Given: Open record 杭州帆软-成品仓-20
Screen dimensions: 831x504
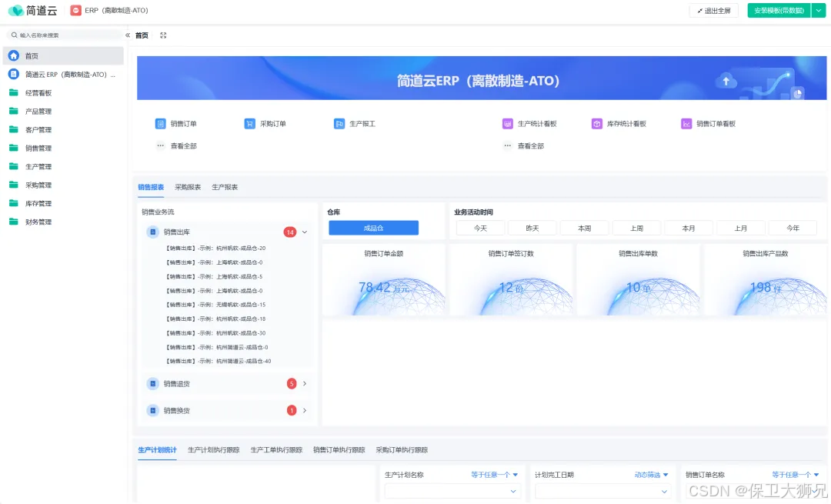Looking at the screenshot, I should tap(215, 248).
